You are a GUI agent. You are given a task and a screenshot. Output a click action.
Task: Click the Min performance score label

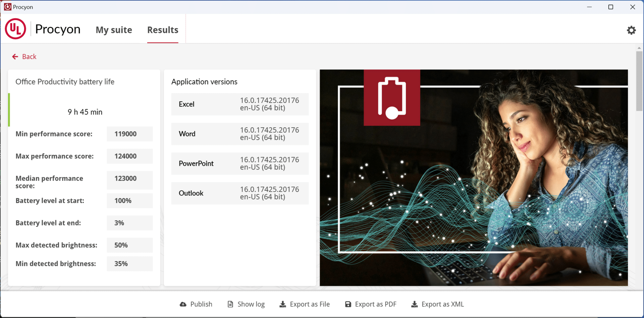tap(54, 134)
